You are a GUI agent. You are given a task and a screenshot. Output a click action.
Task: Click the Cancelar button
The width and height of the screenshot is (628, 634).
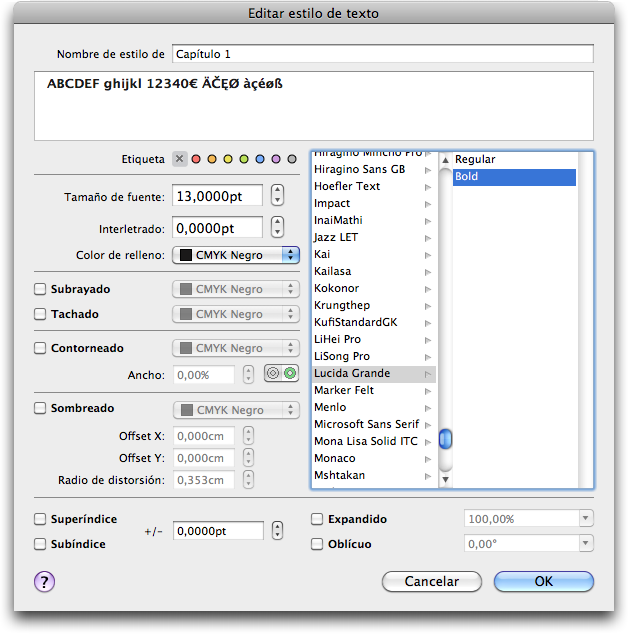pyautogui.click(x=431, y=581)
